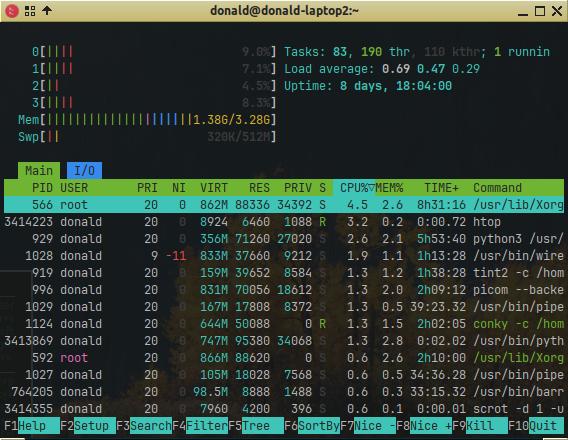Click F10 Quit in function bar
Screen dimensions: 568x440
[536, 426]
